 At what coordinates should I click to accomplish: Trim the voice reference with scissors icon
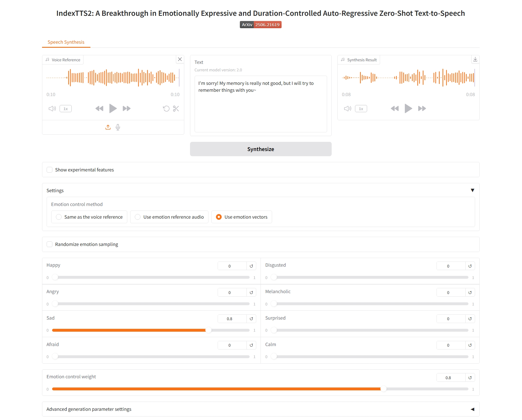[176, 108]
